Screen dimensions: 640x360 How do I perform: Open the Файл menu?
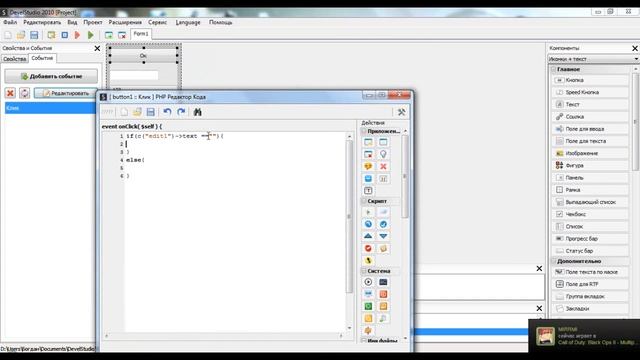10,22
